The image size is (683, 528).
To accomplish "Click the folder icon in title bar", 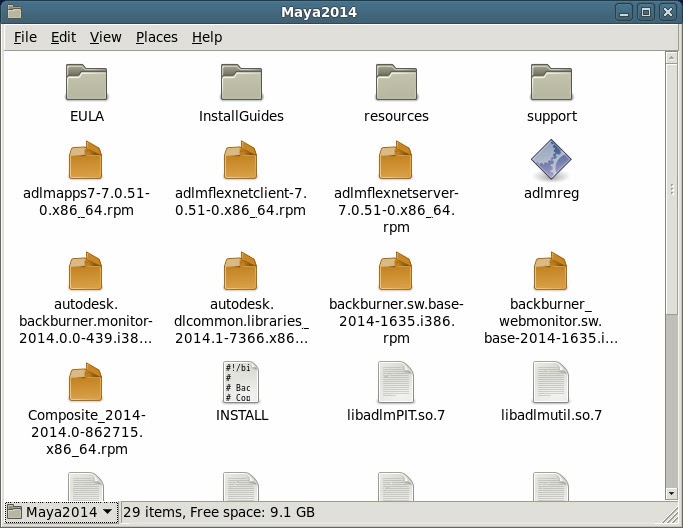I will point(14,12).
